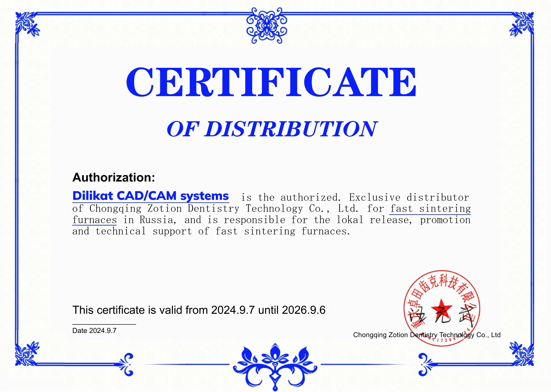Click 'Chongqing Zotion Dentistry Technology Co., Ltd' signature caption
Viewport: 551px width, 392px height.
(427, 335)
